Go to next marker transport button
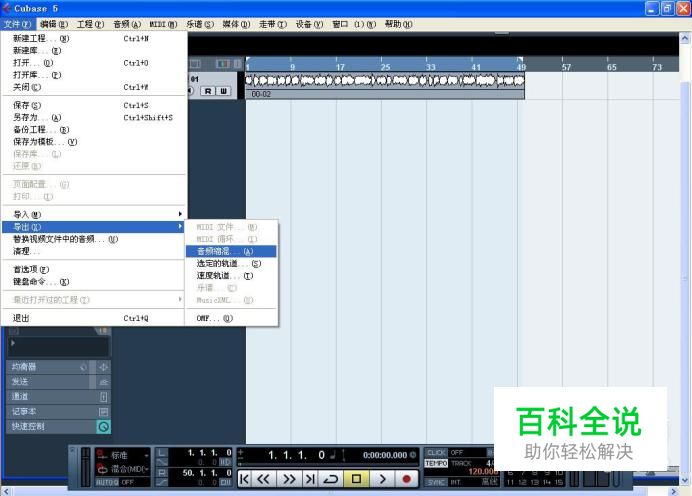 click(310, 479)
